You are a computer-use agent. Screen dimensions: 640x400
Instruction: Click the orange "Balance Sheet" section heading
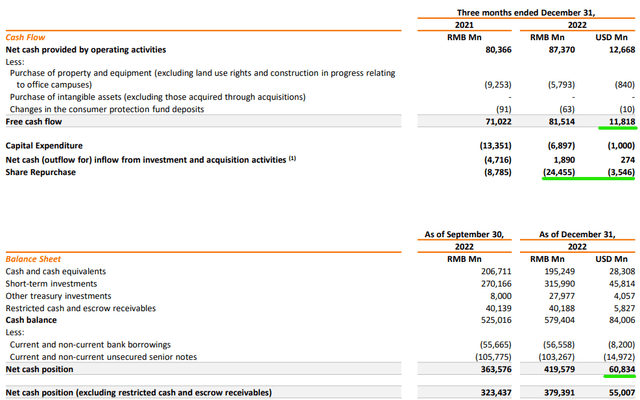[x=33, y=259]
